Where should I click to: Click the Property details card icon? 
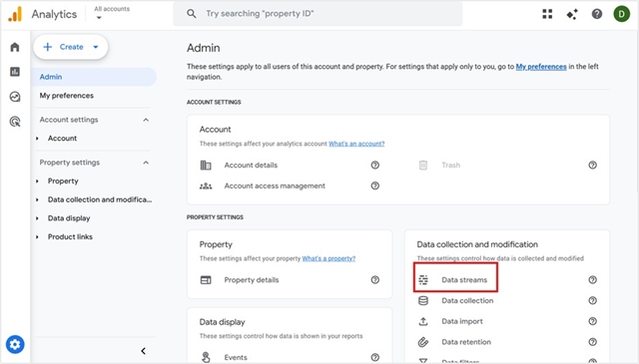tap(206, 280)
